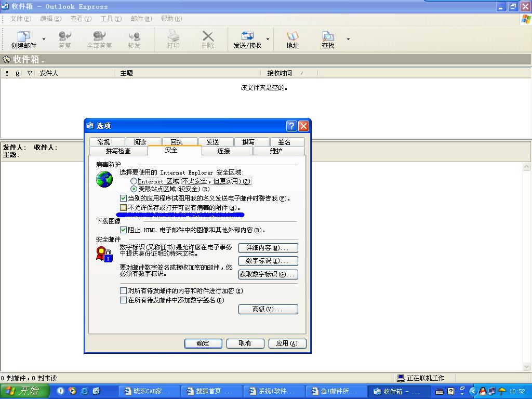Toggle do not allow virus attachments (不允许保存) checkbox
This screenshot has height=399, width=532.
click(124, 207)
